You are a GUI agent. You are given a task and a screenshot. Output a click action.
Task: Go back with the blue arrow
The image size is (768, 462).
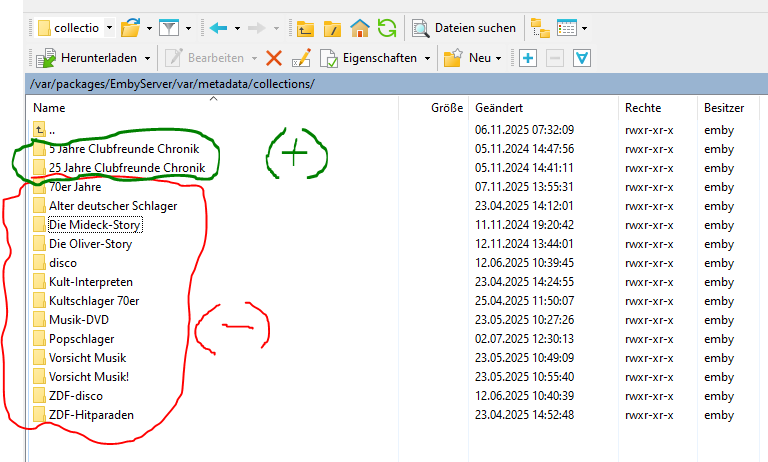[218, 28]
